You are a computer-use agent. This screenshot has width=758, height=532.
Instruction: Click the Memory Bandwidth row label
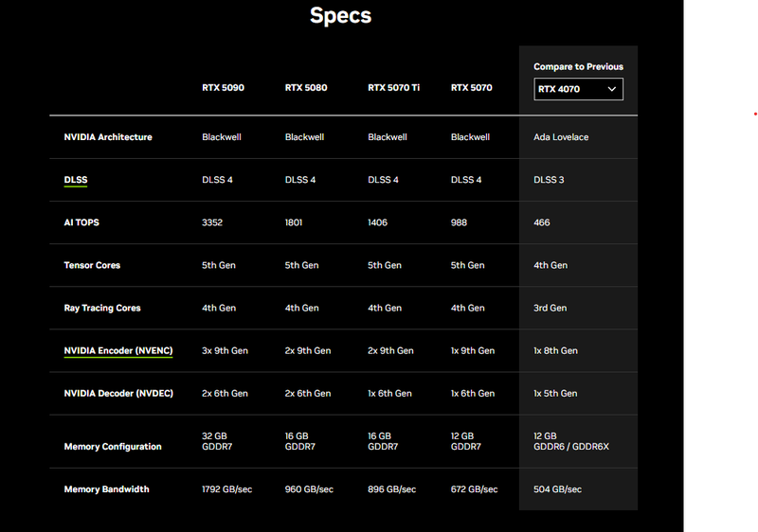pos(107,489)
